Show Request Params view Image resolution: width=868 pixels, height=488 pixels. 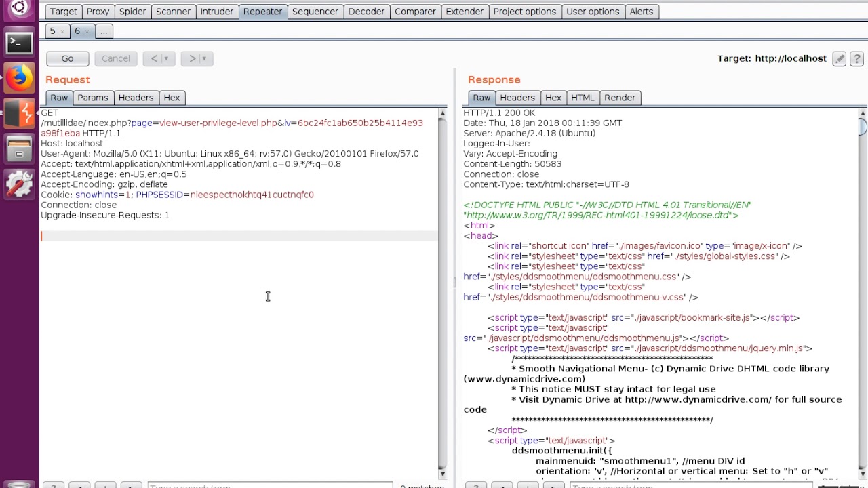(93, 98)
